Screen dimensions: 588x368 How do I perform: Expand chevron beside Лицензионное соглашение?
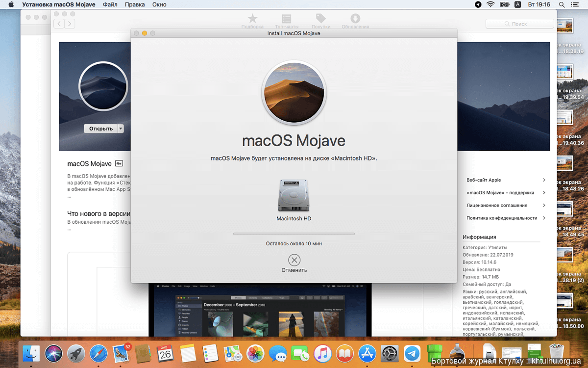(544, 206)
